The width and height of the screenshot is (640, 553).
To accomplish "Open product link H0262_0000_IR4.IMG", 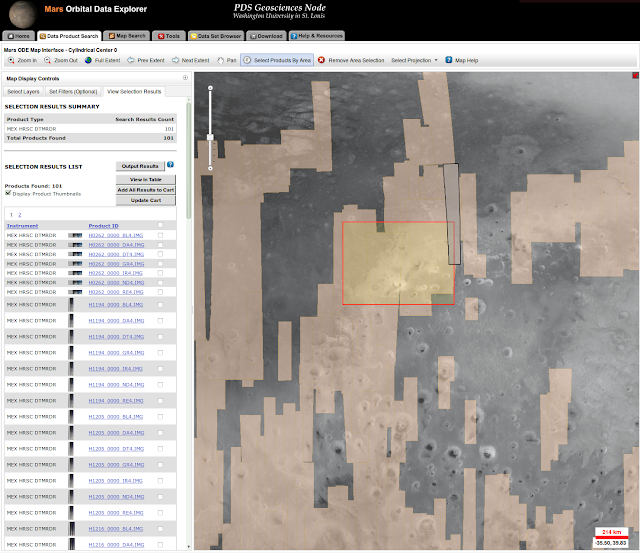I will click(116, 273).
